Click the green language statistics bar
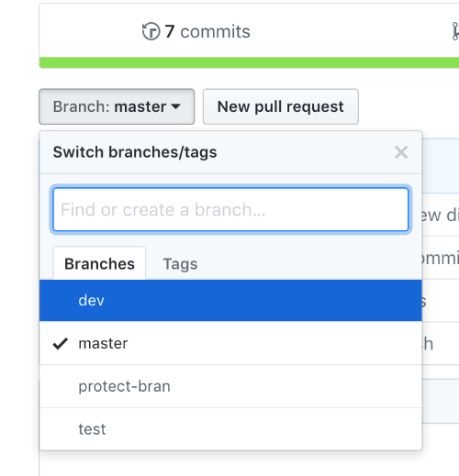Viewport: 459px width, 476px height. (x=249, y=62)
